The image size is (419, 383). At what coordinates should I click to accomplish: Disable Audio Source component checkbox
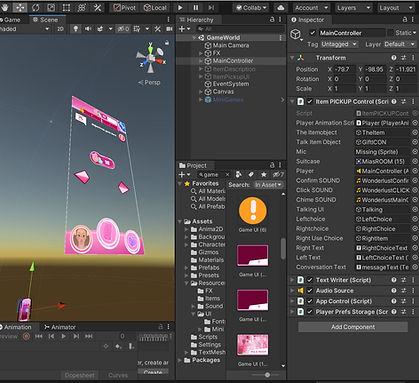pyautogui.click(x=310, y=291)
